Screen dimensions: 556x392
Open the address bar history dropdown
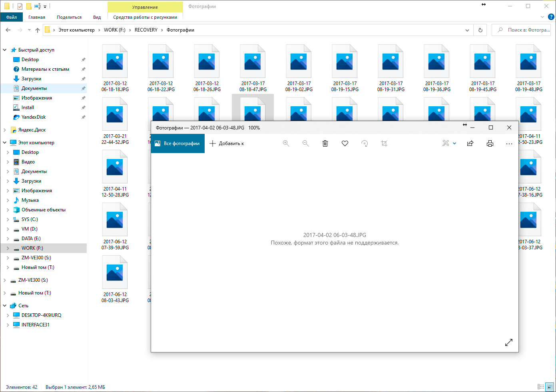point(467,30)
